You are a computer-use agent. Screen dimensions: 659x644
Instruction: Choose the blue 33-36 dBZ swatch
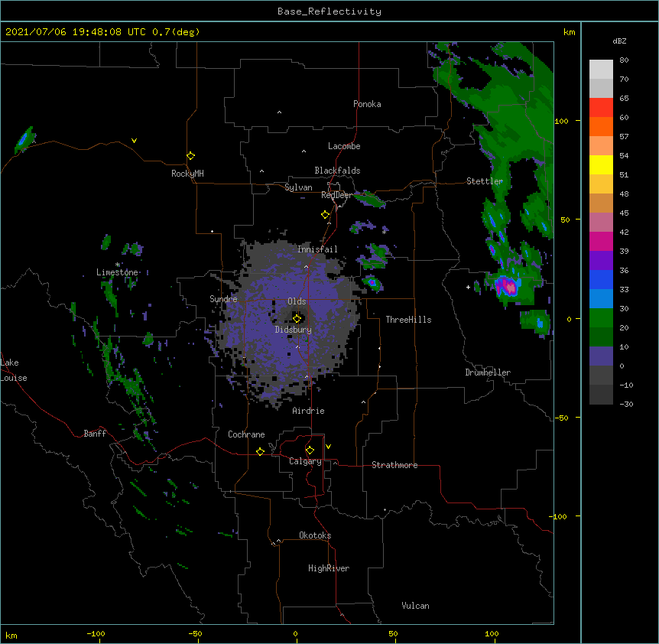click(601, 279)
